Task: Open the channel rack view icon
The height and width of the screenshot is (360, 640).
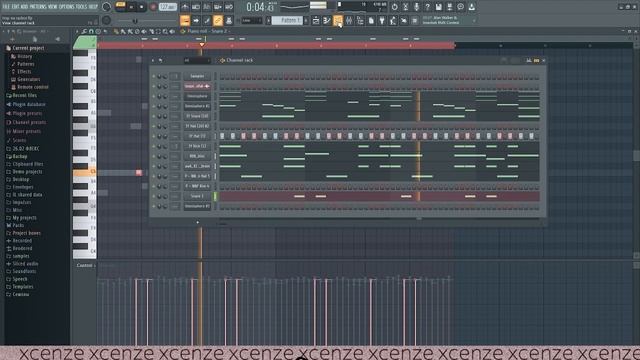Action: [338, 20]
